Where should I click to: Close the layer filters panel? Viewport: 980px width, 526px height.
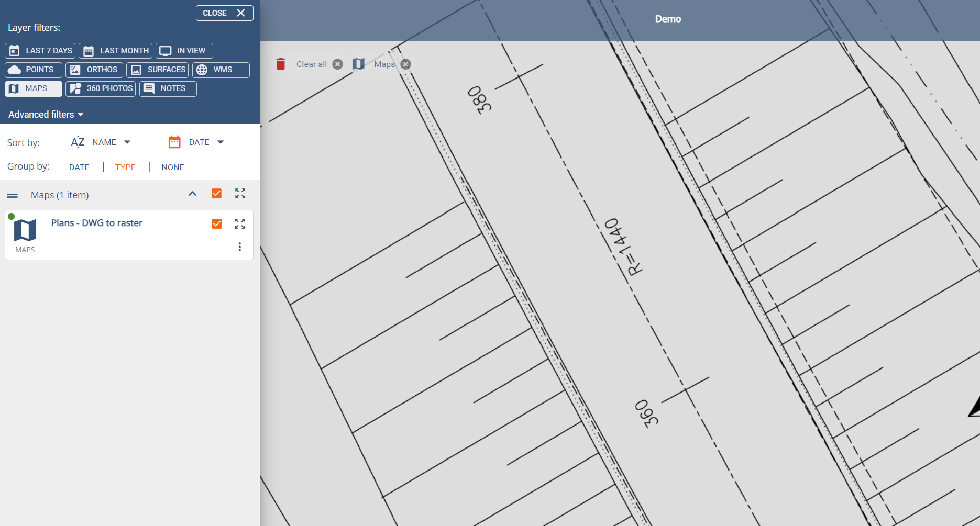click(224, 13)
